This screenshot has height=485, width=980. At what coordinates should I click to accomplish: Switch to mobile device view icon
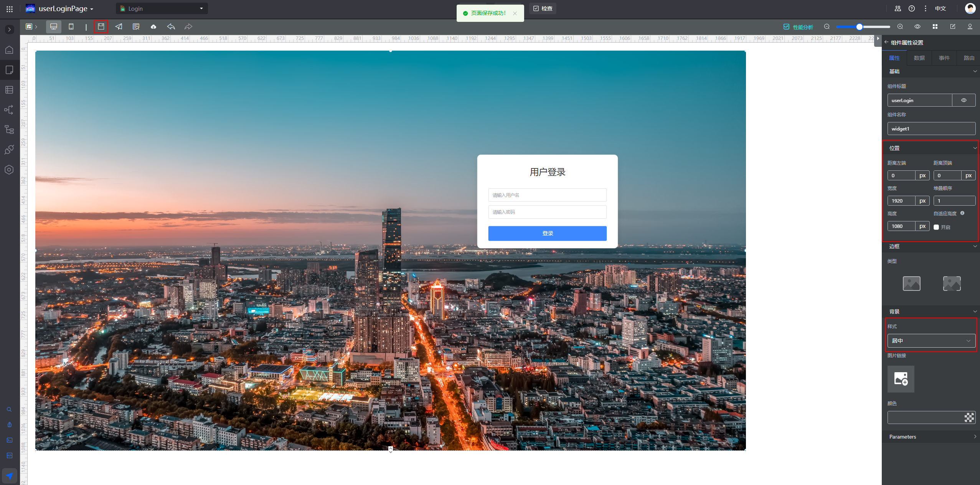click(x=71, y=26)
